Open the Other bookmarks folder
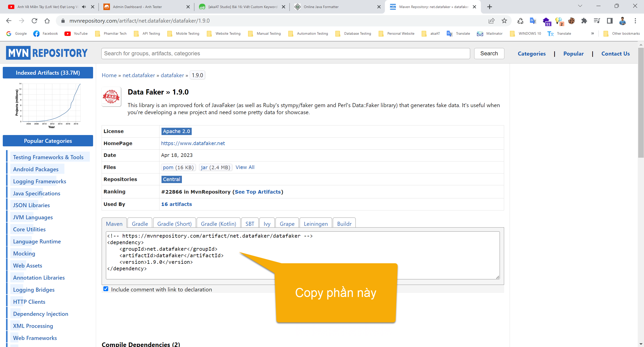The height and width of the screenshot is (347, 644). (x=621, y=33)
